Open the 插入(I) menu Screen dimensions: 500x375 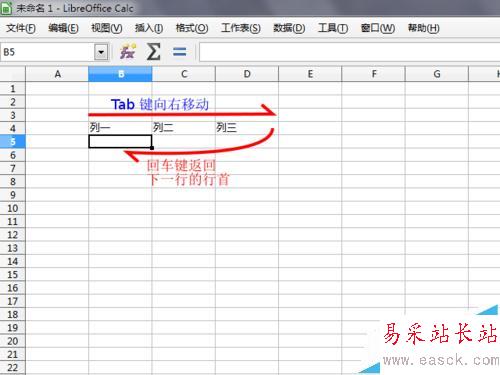pyautogui.click(x=149, y=28)
